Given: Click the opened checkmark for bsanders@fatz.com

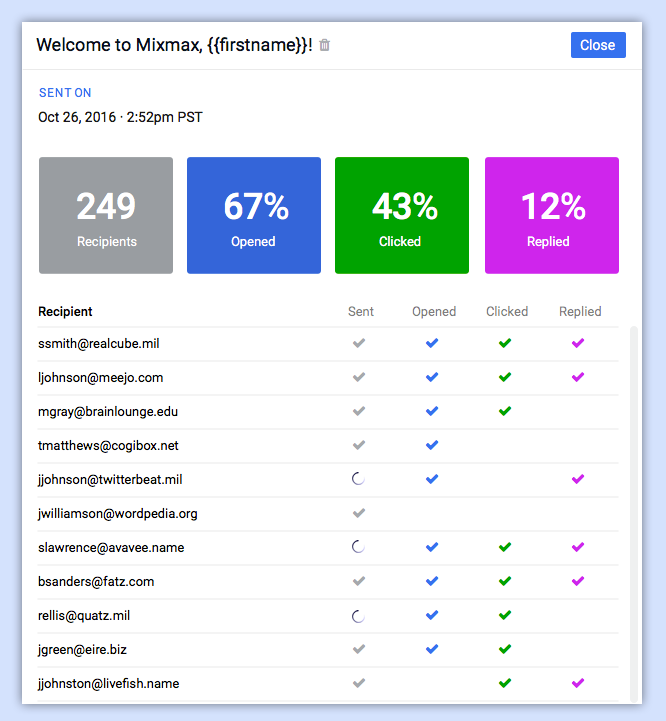Looking at the screenshot, I should [432, 581].
